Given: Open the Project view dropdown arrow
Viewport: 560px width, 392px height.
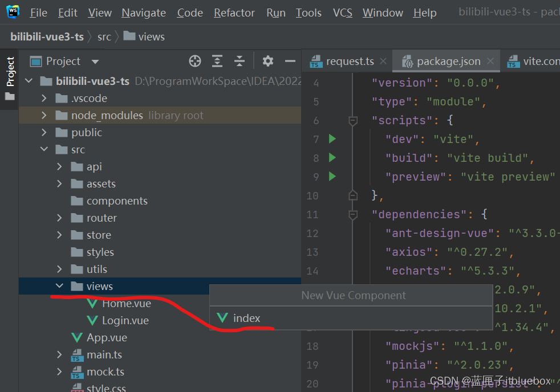Looking at the screenshot, I should click(95, 62).
